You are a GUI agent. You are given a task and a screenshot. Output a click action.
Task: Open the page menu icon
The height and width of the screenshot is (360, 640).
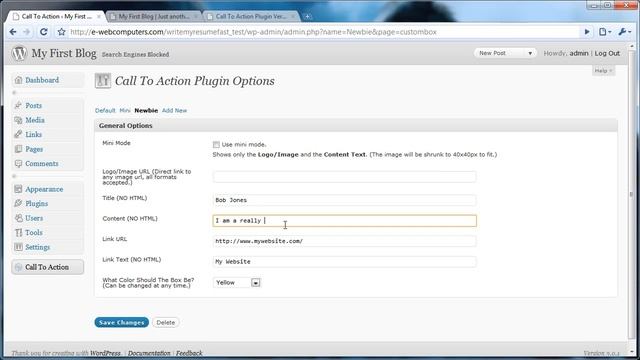(604, 32)
